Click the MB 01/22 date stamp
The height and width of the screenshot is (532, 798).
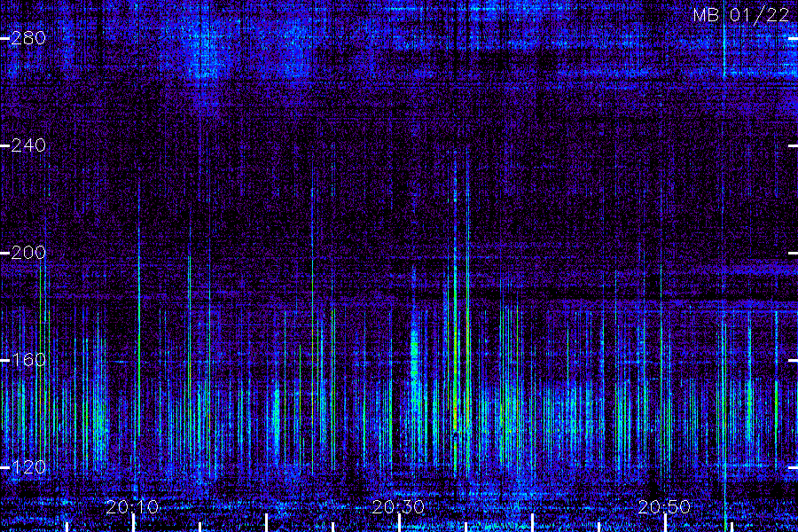(741, 15)
